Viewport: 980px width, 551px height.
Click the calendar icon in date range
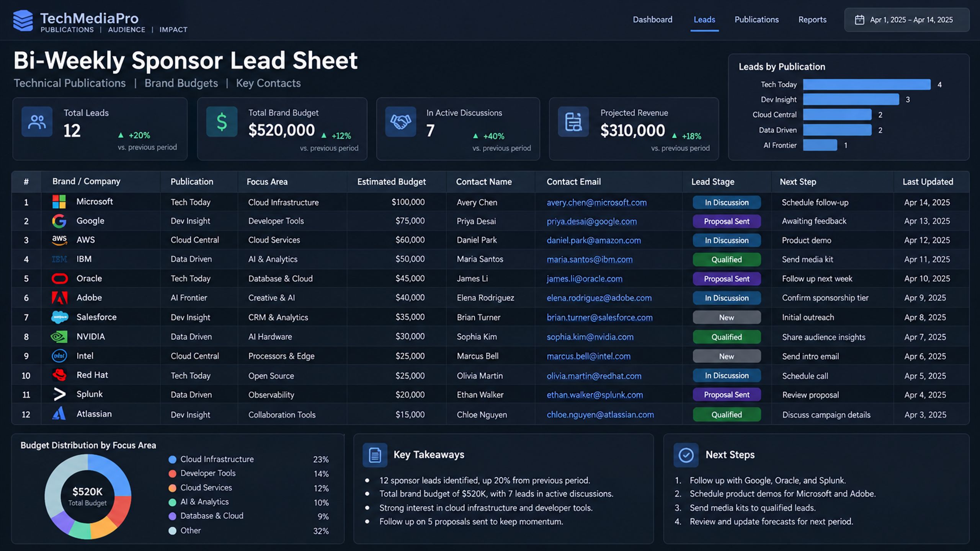[859, 20]
